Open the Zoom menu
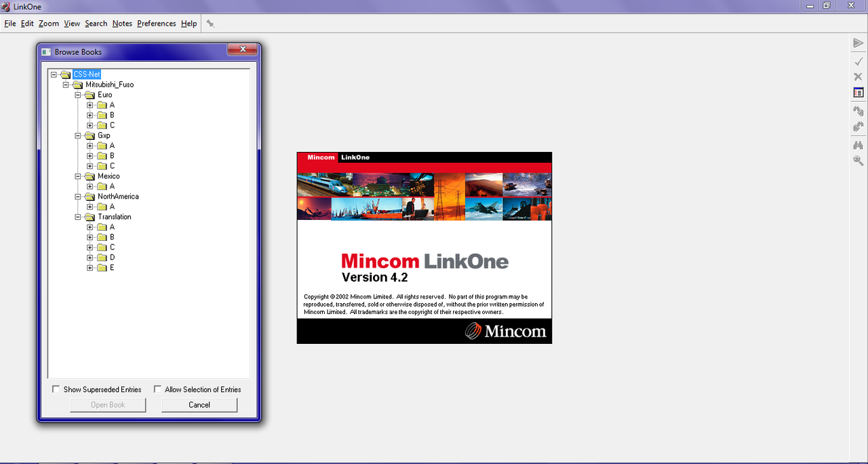 click(49, 23)
